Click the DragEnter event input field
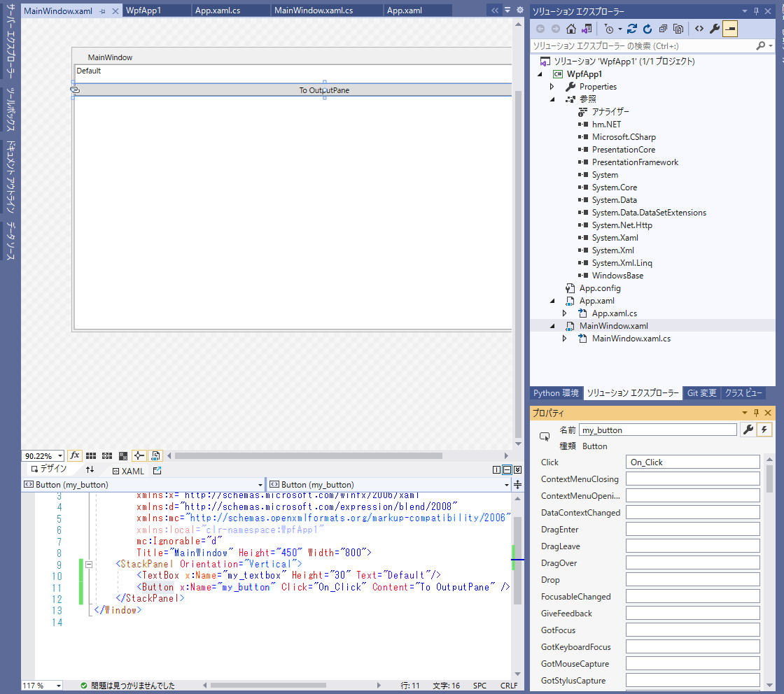The height and width of the screenshot is (694, 784). click(692, 530)
